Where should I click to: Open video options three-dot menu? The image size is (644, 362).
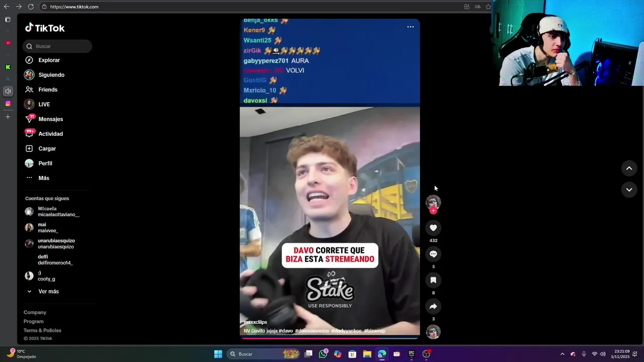coord(411,27)
